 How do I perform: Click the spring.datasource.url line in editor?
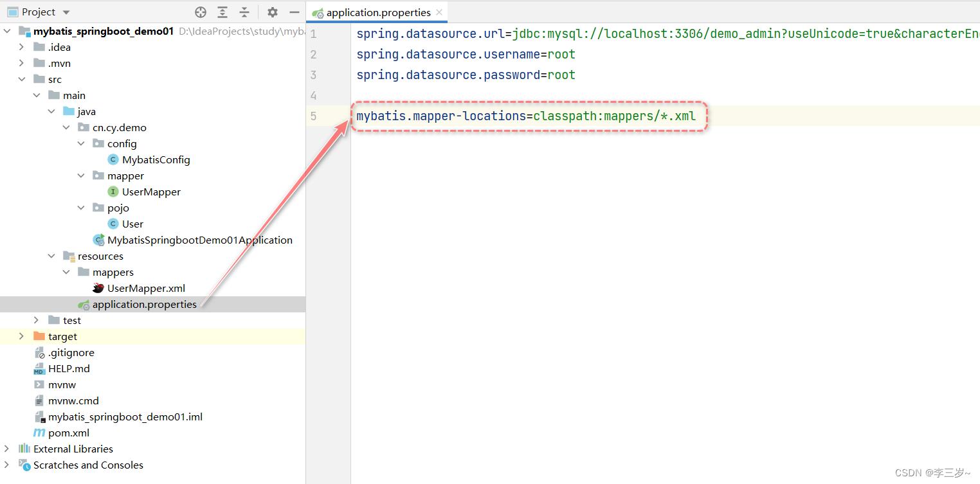click(668, 33)
